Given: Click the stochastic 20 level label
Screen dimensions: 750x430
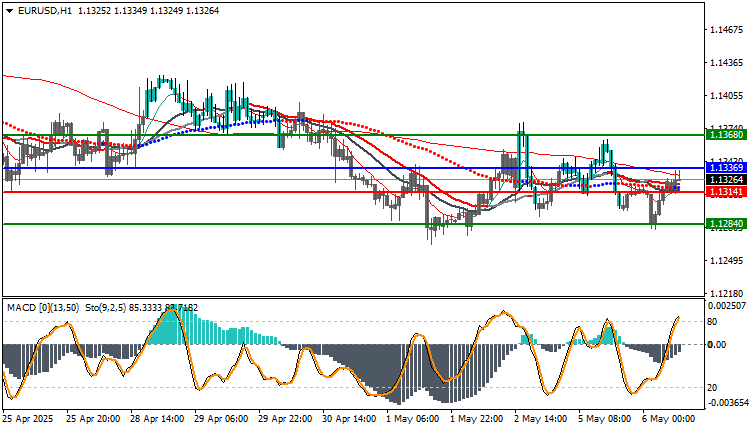Looking at the screenshot, I should click(712, 388).
